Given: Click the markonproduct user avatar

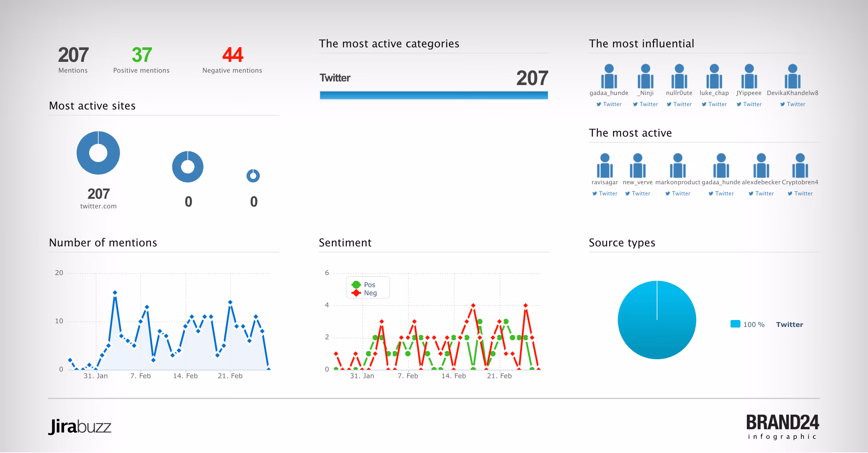Looking at the screenshot, I should point(677,166).
